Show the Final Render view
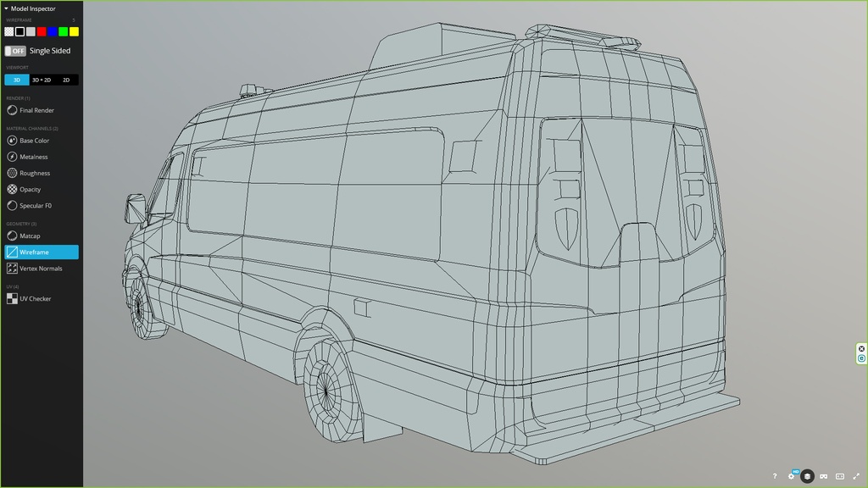868x488 pixels. point(36,110)
